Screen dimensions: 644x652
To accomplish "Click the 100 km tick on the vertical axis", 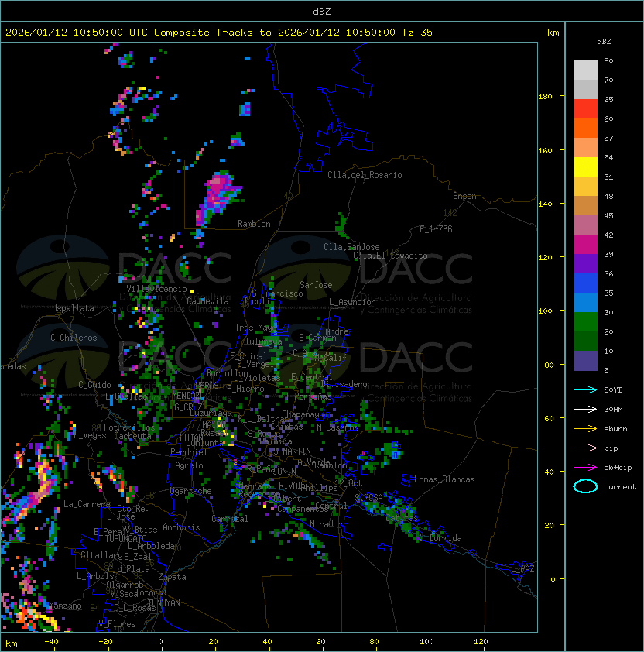I will [545, 311].
